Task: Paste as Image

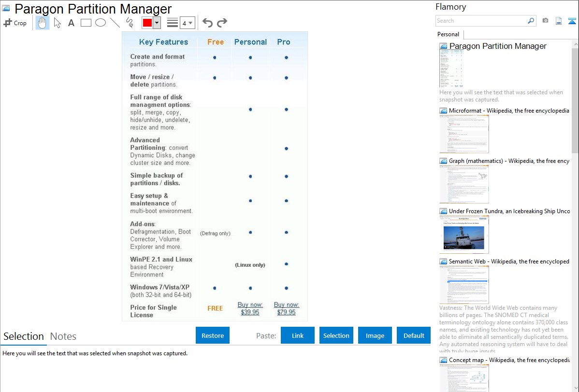Action: [x=375, y=335]
